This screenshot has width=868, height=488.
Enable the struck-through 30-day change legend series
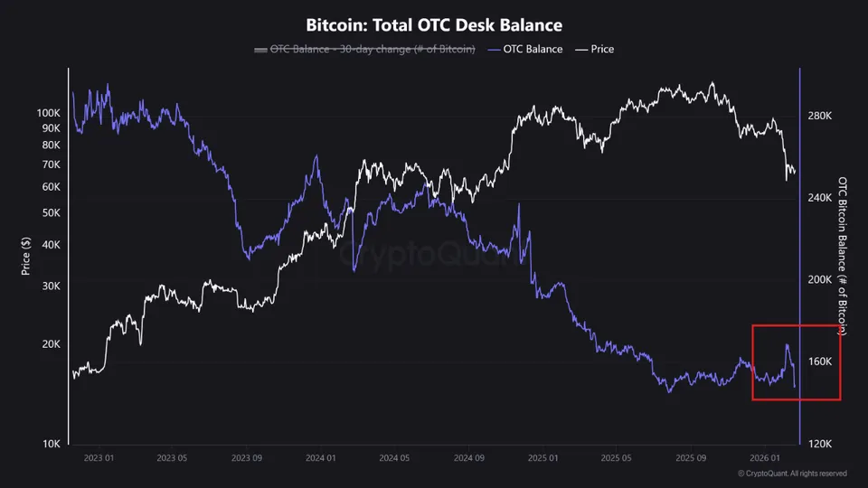(x=364, y=49)
